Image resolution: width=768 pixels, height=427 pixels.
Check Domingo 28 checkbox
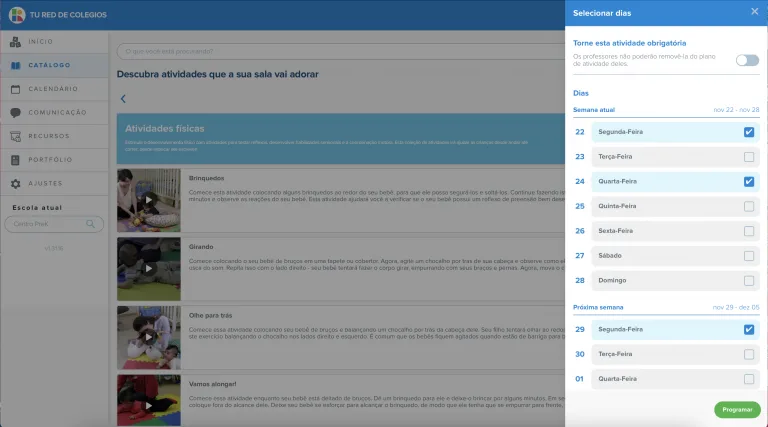pos(749,281)
